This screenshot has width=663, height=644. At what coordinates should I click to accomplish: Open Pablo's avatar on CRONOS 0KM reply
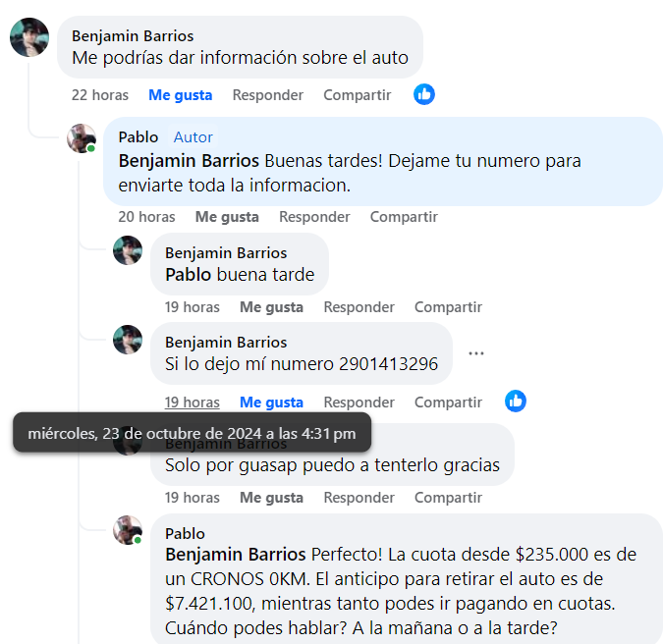click(x=128, y=530)
